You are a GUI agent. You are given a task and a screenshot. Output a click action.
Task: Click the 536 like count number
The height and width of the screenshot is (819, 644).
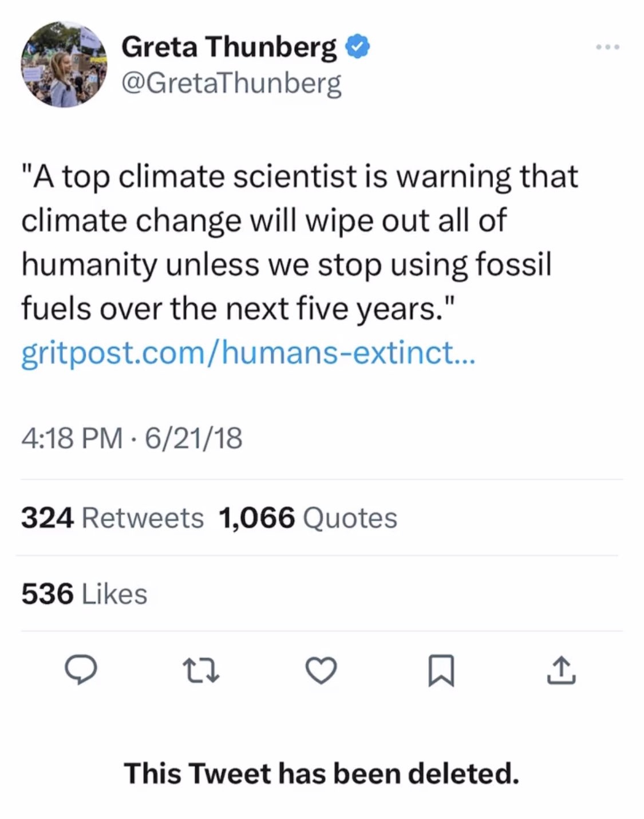[48, 594]
